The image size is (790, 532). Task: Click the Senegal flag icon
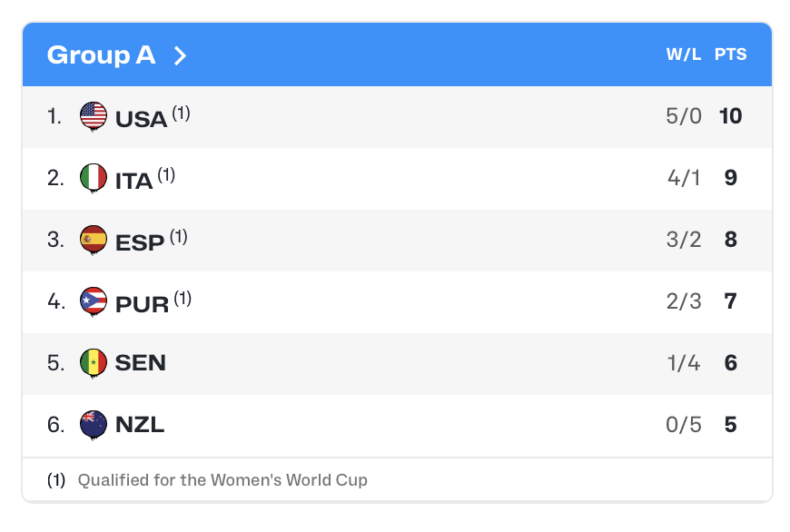pos(94,363)
